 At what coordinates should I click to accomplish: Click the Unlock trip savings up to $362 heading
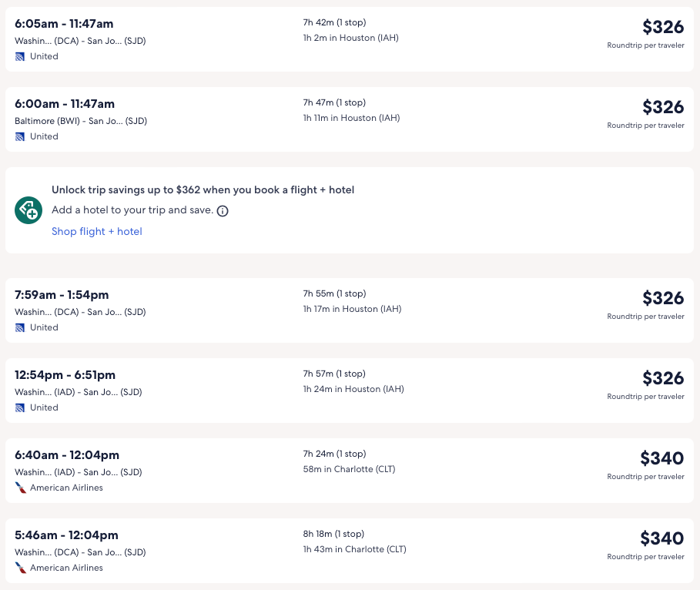[203, 189]
